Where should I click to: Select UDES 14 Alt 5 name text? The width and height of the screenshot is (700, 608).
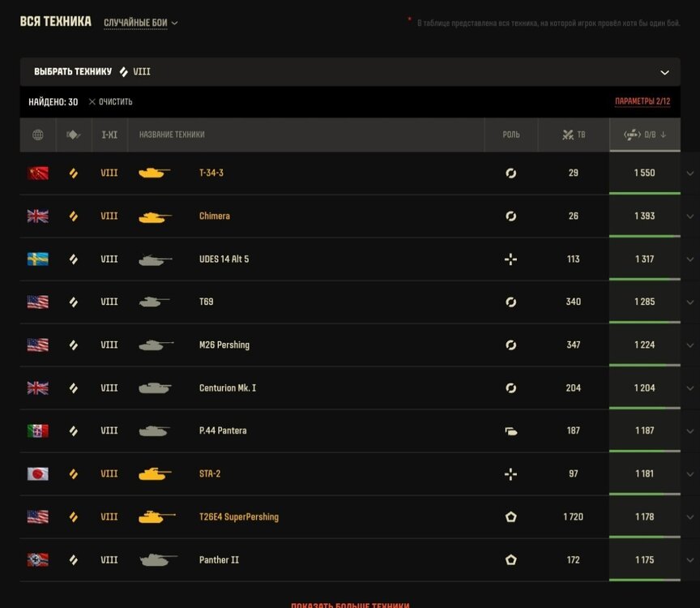(224, 259)
